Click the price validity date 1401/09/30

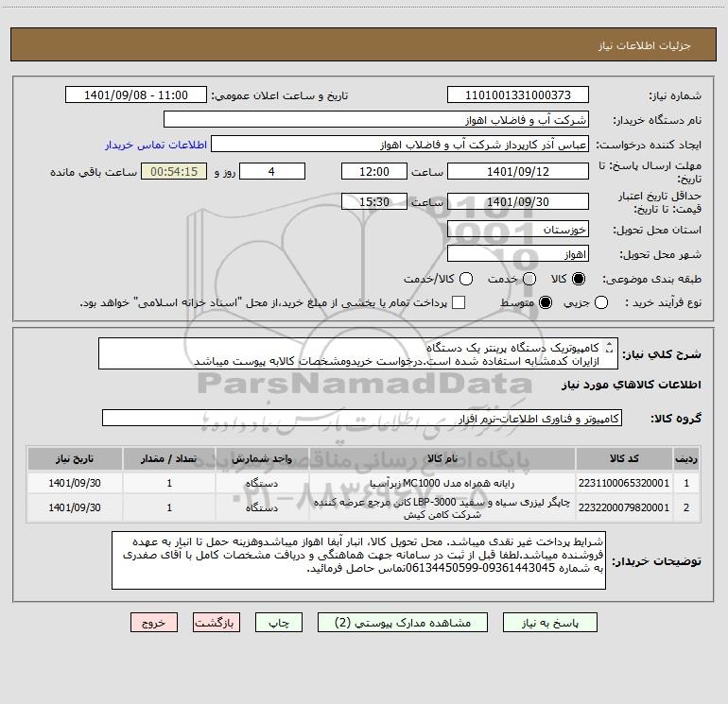[x=518, y=201]
